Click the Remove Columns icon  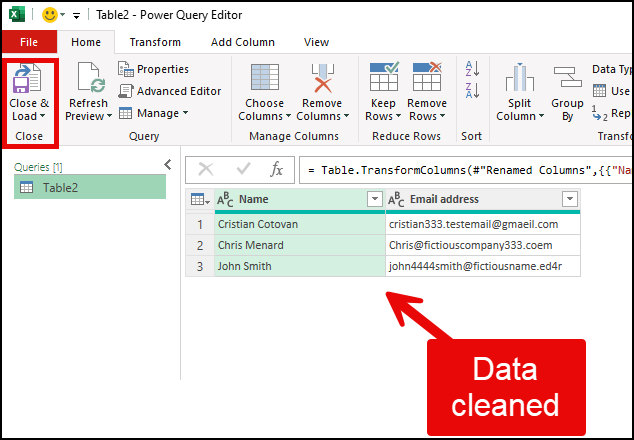(x=322, y=78)
